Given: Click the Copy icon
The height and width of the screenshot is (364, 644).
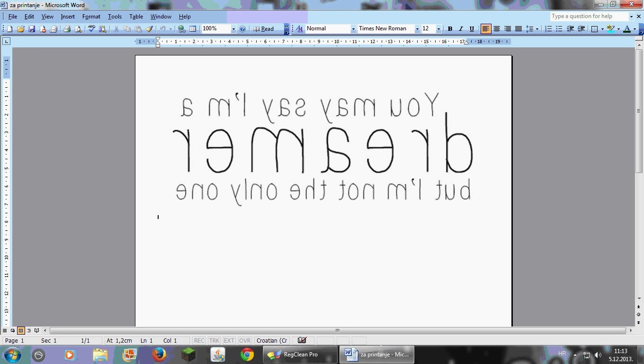Looking at the screenshot, I should pyautogui.click(x=127, y=29).
